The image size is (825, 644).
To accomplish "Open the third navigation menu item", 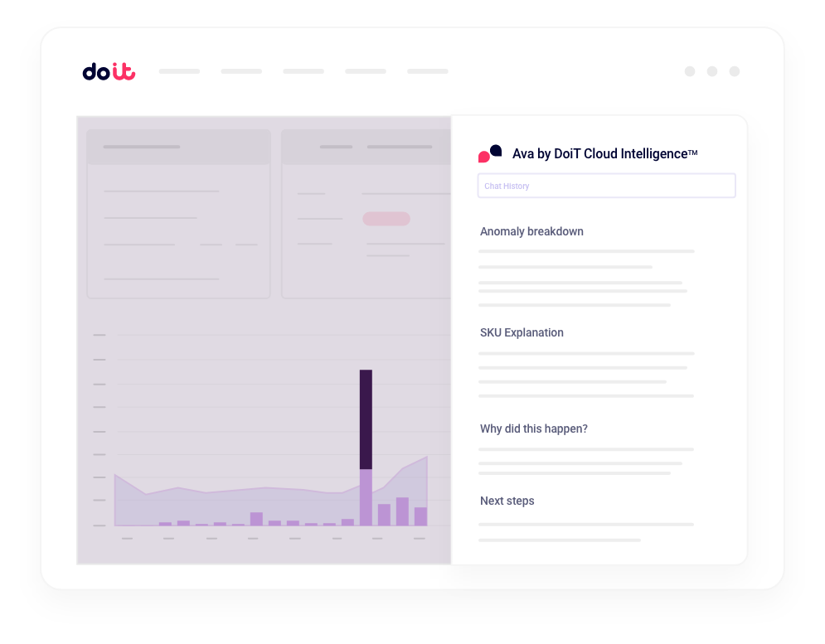I will coord(303,71).
